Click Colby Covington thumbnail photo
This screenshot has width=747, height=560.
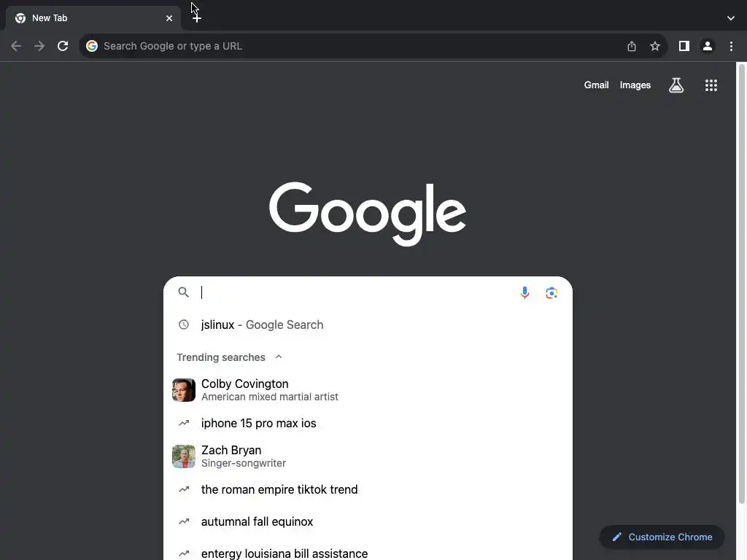[x=184, y=390]
